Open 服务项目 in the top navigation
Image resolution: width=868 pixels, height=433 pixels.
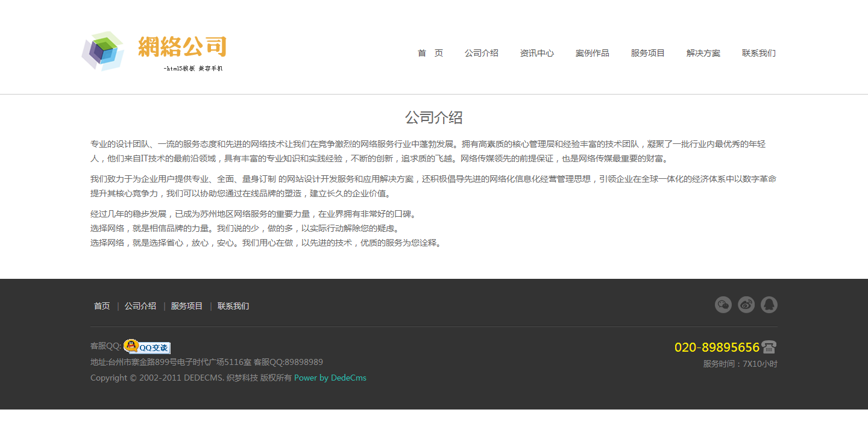pyautogui.click(x=647, y=53)
